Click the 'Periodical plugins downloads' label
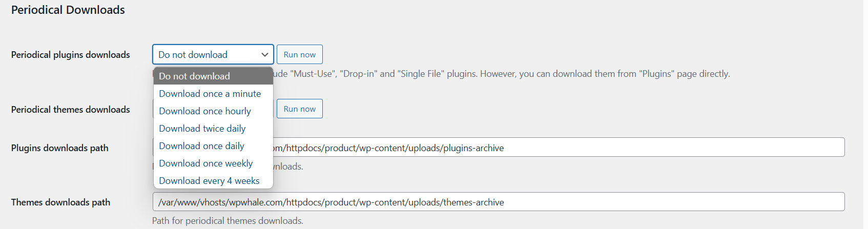Viewport: 868px width, 229px height. coord(71,55)
